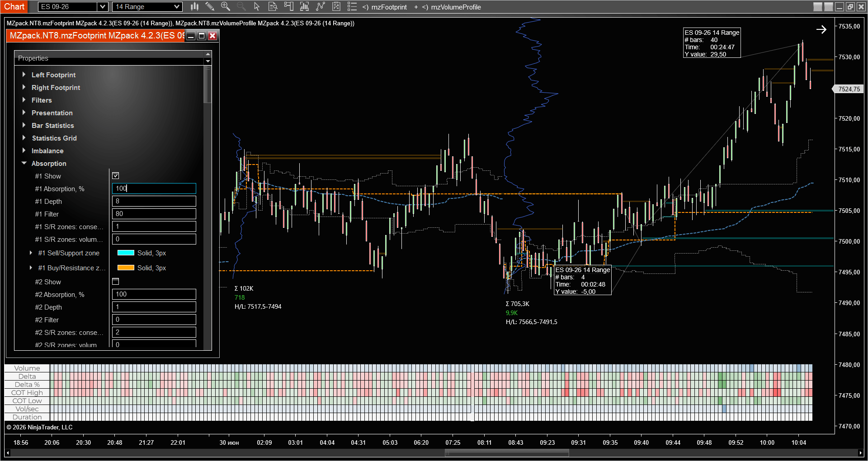Open the indicators bar-graph icon

tap(304, 6)
